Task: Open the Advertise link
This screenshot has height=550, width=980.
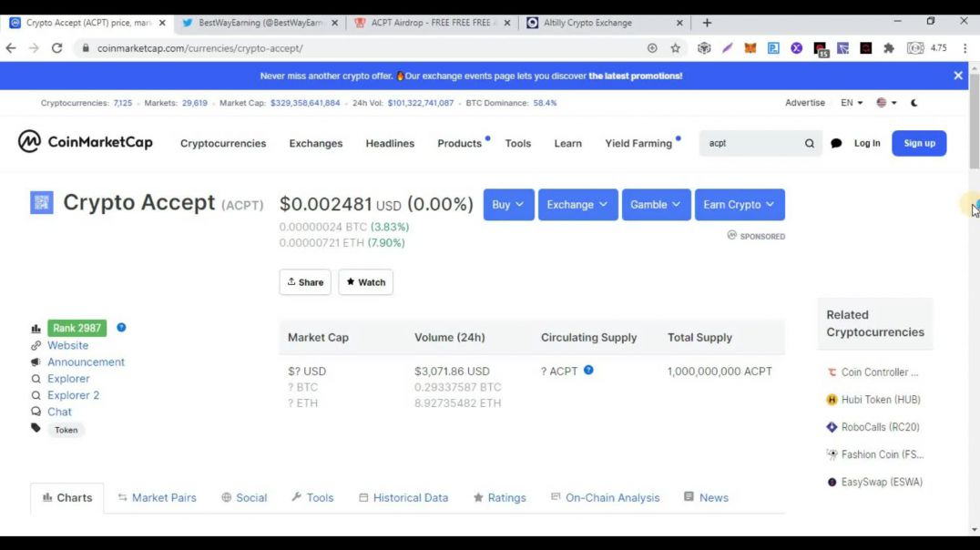Action: tap(805, 103)
